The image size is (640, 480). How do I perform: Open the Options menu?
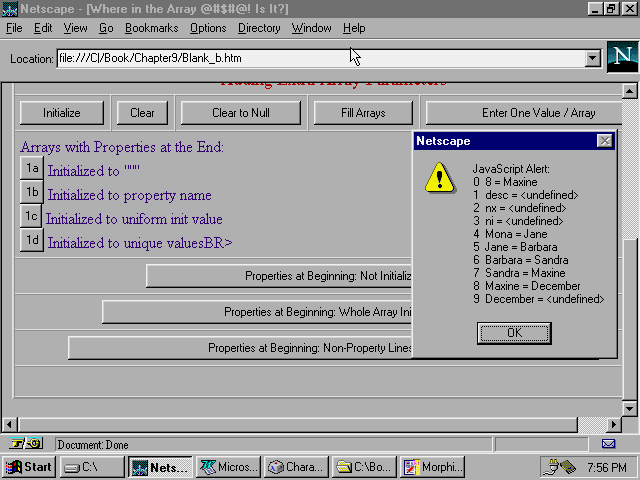[207, 28]
